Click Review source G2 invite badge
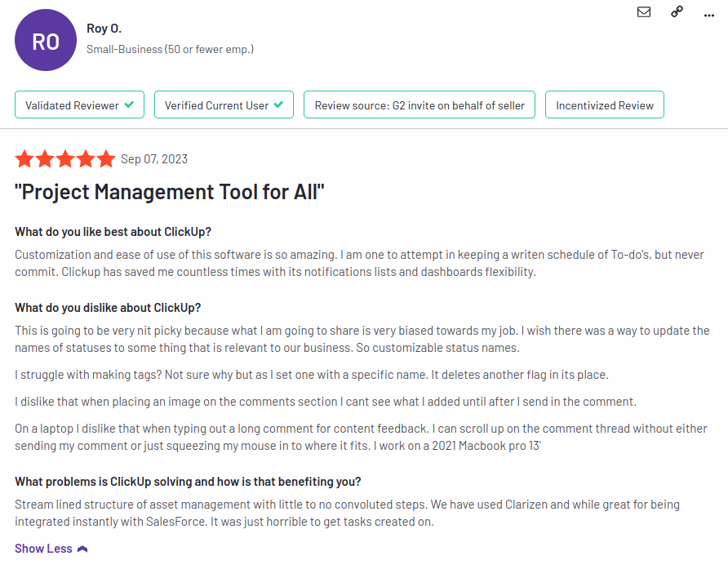Image resolution: width=728 pixels, height=565 pixels. tap(419, 105)
